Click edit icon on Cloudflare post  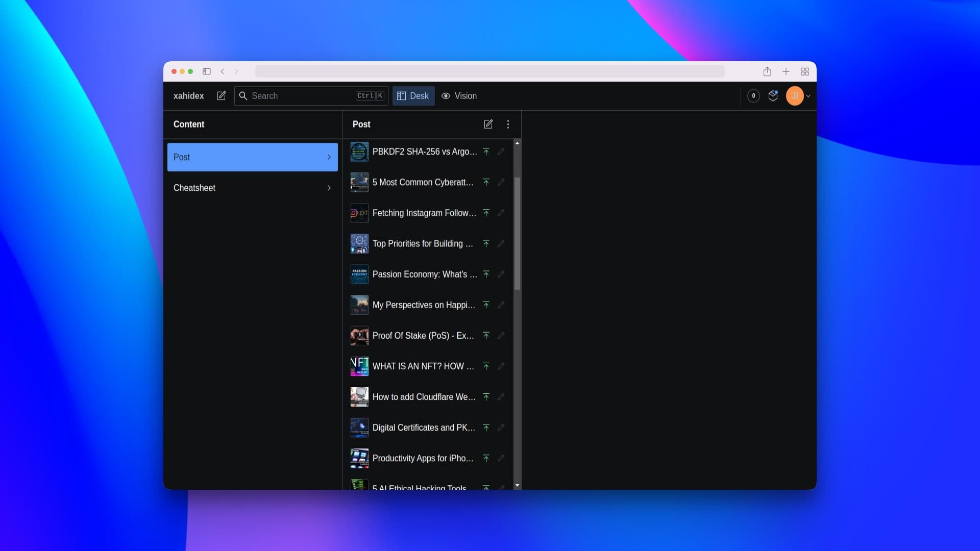pyautogui.click(x=501, y=397)
